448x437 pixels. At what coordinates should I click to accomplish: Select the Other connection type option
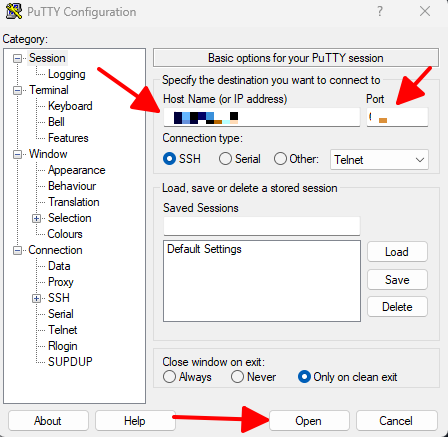[280, 159]
